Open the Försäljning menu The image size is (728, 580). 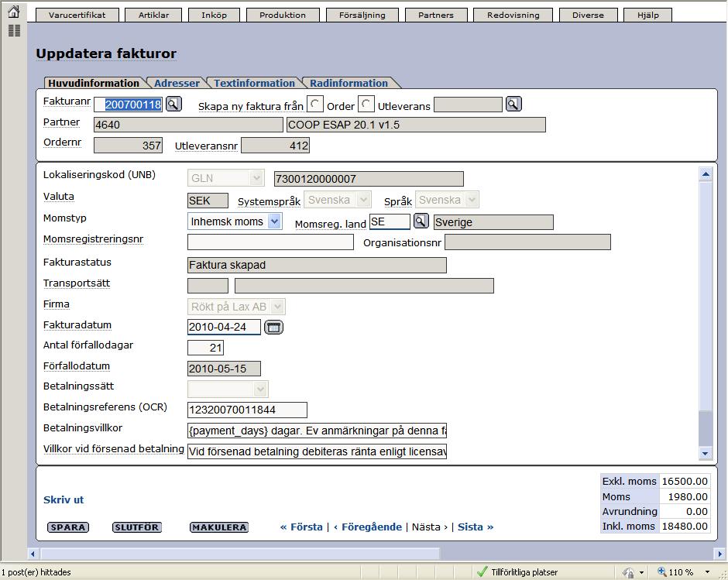point(362,15)
